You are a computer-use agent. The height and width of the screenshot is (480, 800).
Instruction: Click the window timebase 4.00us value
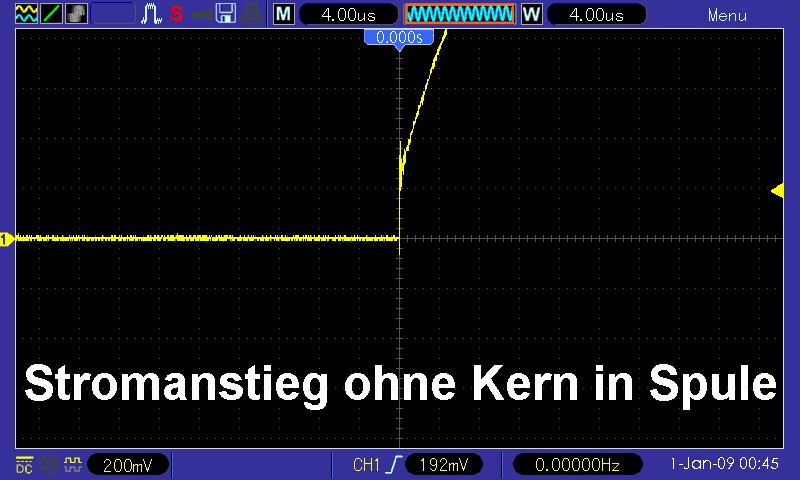pos(596,14)
